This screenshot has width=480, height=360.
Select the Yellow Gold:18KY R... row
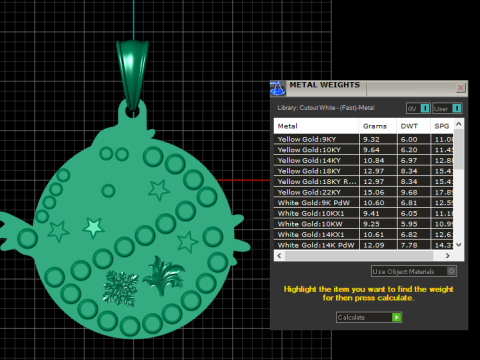pos(364,182)
